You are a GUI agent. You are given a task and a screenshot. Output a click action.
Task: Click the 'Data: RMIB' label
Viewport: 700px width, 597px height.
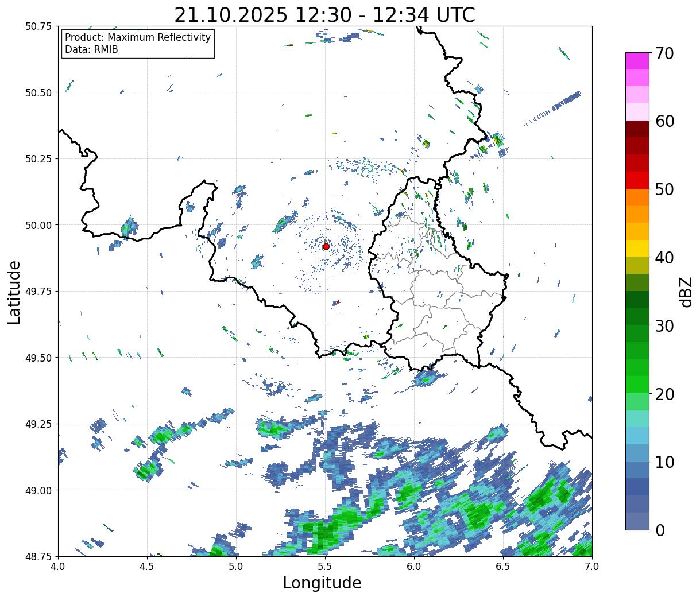[91, 49]
